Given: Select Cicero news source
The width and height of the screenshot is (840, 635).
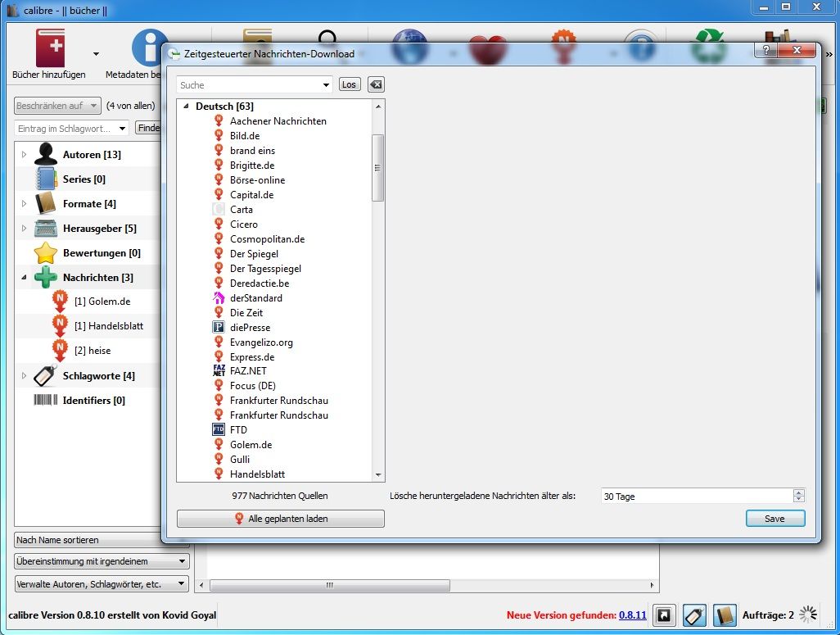Looking at the screenshot, I should [244, 225].
